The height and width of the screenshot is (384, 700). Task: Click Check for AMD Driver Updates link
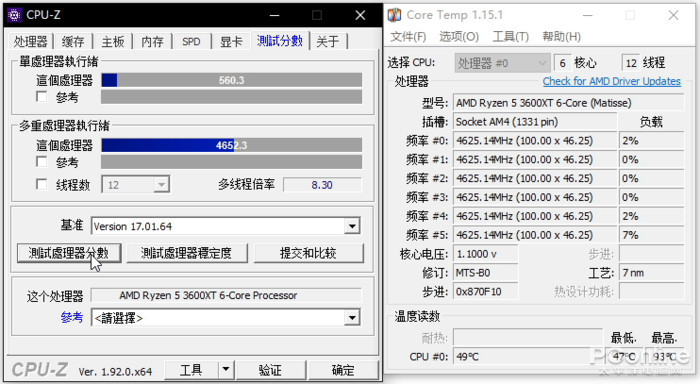pos(612,81)
